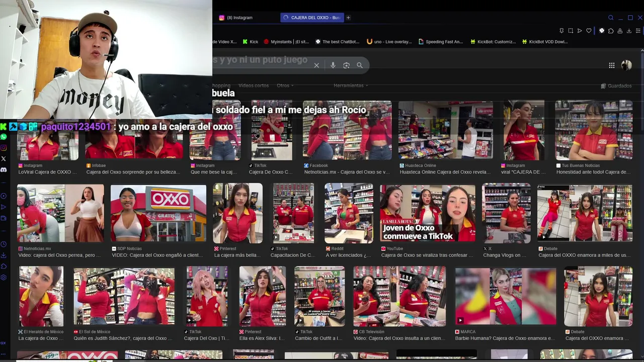Open the Huaxteca Online cajera image
644x362 pixels.
coord(446,130)
